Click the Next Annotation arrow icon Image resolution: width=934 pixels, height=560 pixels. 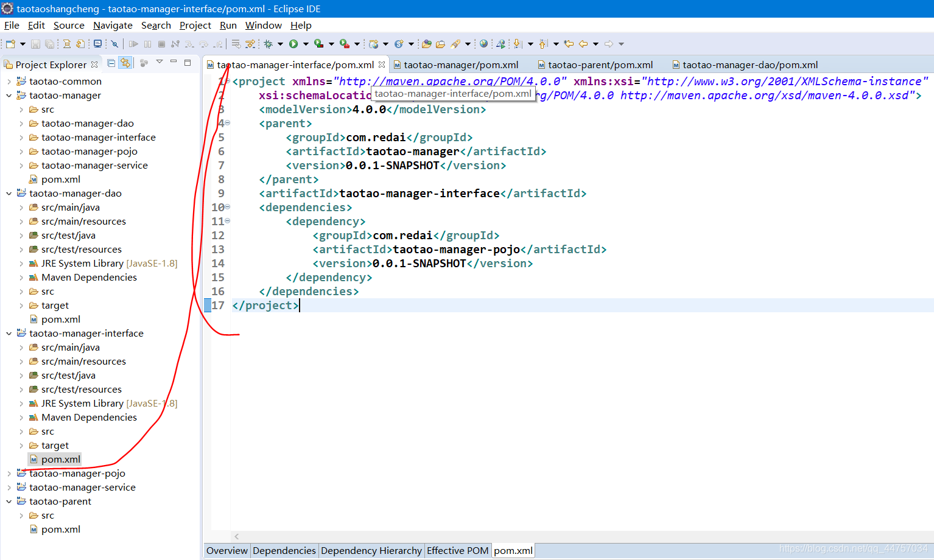pos(518,44)
